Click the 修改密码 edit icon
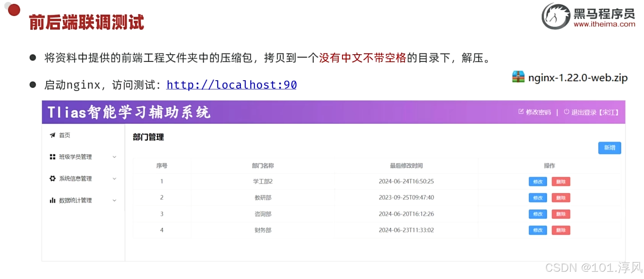 (521, 112)
